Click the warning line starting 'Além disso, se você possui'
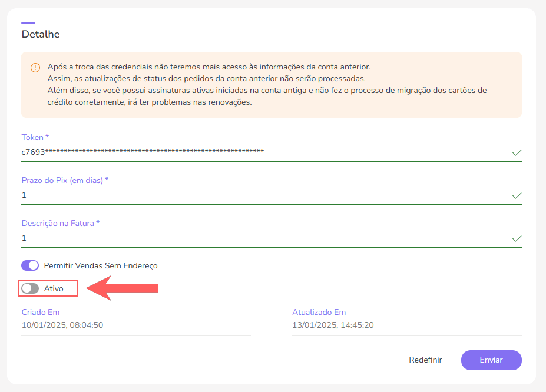This screenshot has width=546, height=392. click(267, 91)
